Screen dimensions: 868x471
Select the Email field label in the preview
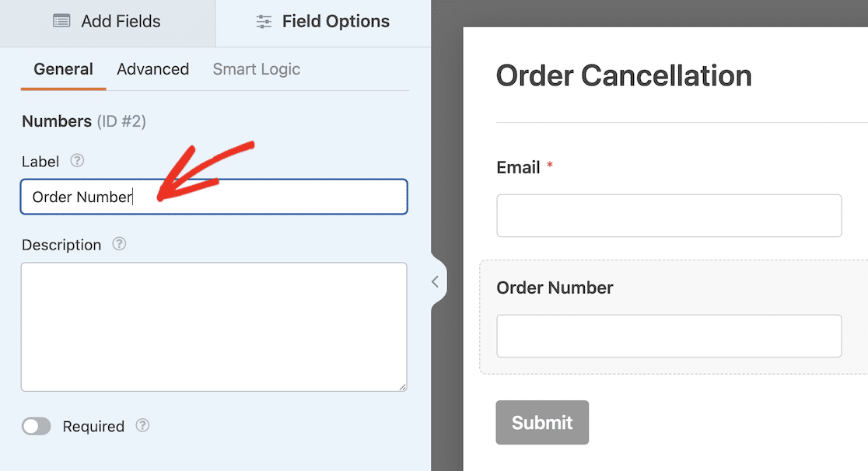click(x=518, y=168)
